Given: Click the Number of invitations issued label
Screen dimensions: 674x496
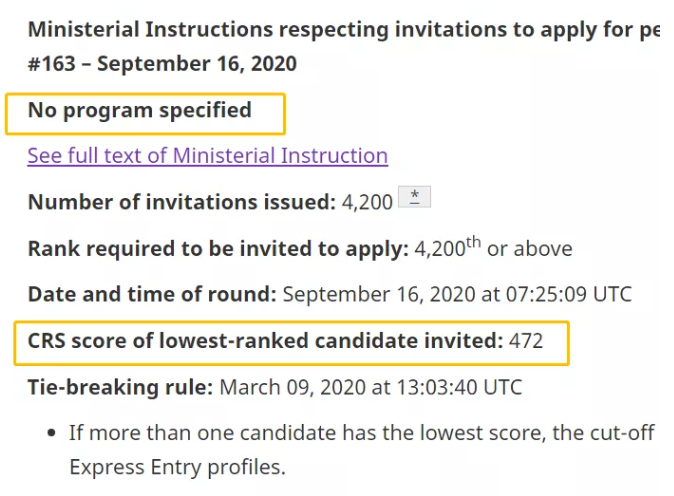Looking at the screenshot, I should [181, 202].
